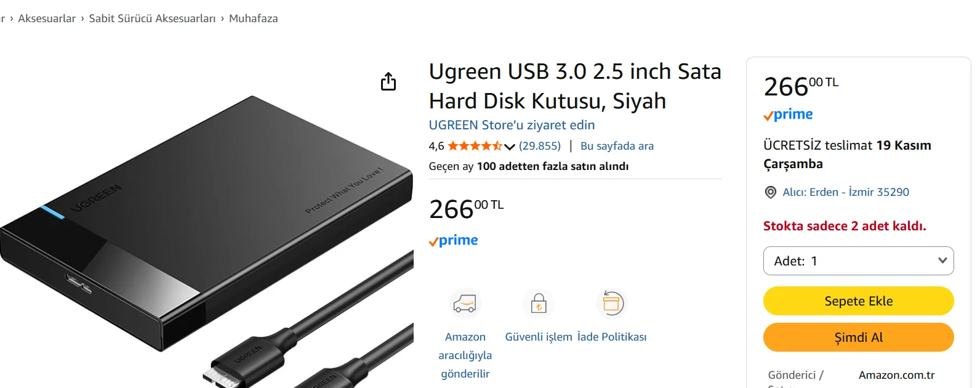Click the location pin icon near Alıcı
This screenshot has height=388, width=980.
[x=770, y=192]
